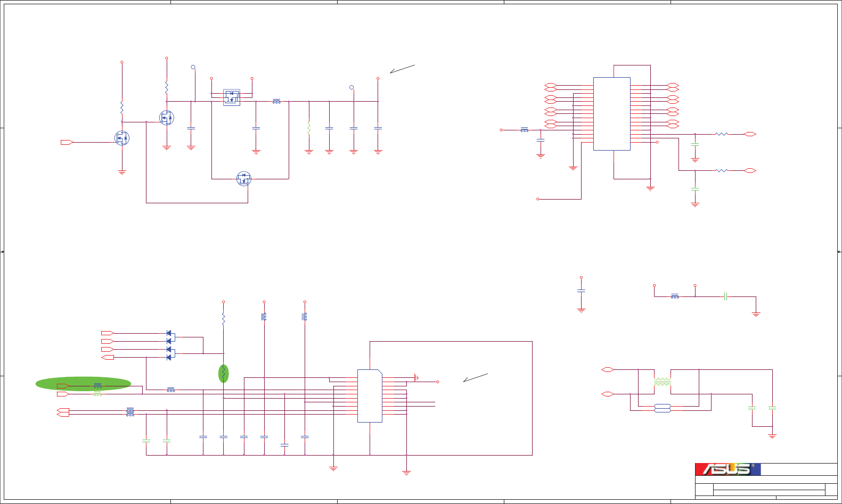The width and height of the screenshot is (842, 504).
Task: Click the blue test point circle above the upper circuit's output capacitors
Action: pyautogui.click(x=351, y=87)
